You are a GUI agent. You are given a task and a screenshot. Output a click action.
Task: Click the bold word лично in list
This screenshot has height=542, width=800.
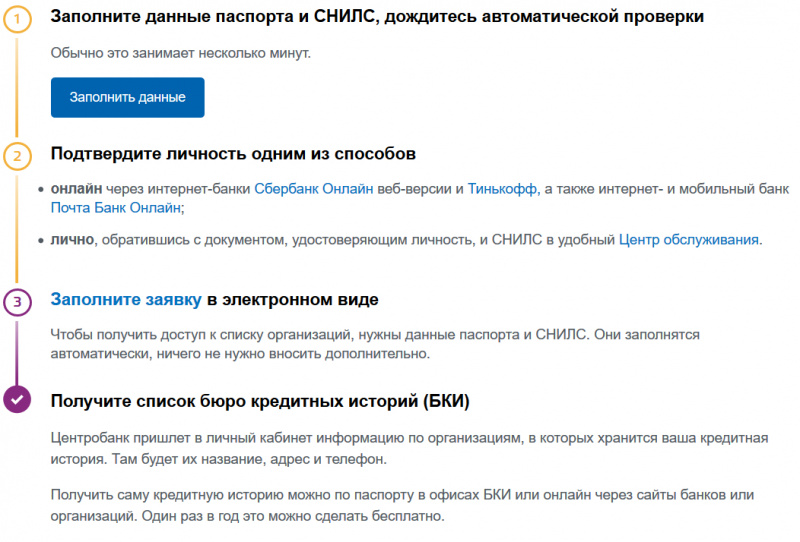tap(72, 240)
